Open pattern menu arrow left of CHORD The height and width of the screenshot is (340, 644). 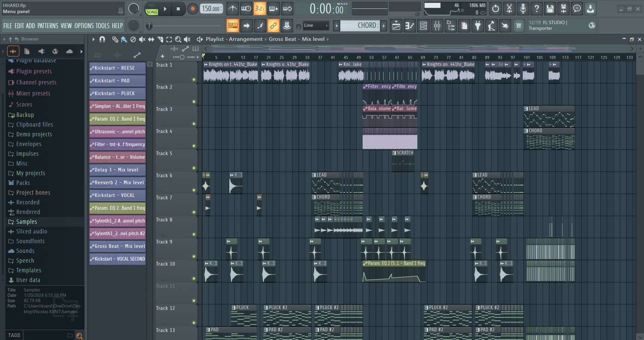337,26
